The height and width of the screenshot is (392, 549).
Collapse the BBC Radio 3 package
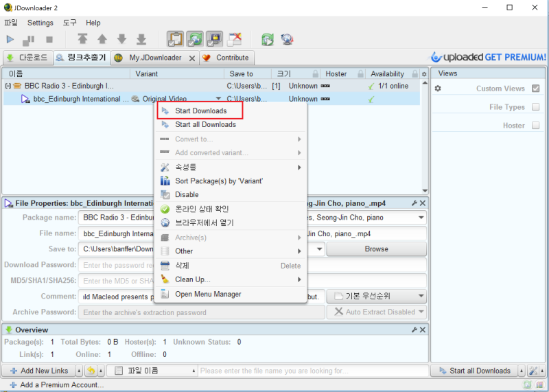[8, 86]
